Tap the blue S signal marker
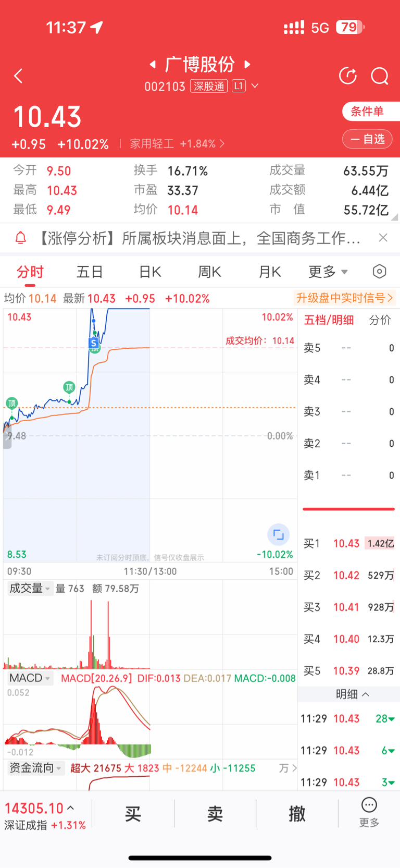 click(94, 343)
